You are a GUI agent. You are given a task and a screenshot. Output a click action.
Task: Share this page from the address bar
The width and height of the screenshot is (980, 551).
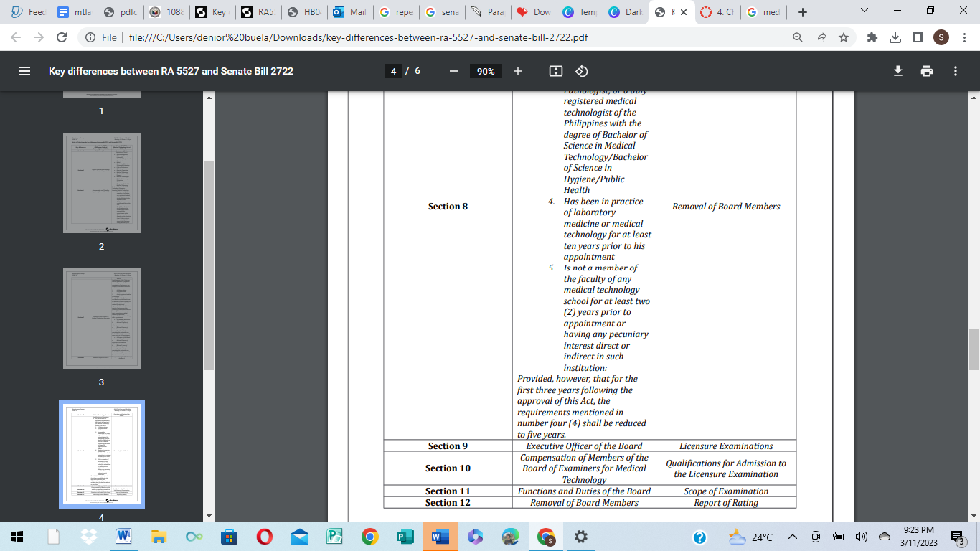click(821, 37)
